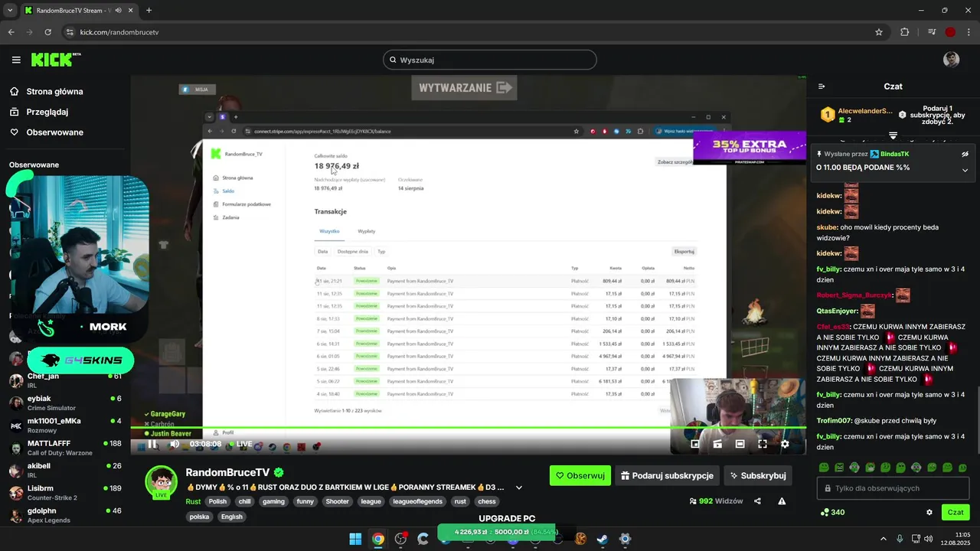Pause the stream playback

click(x=152, y=444)
